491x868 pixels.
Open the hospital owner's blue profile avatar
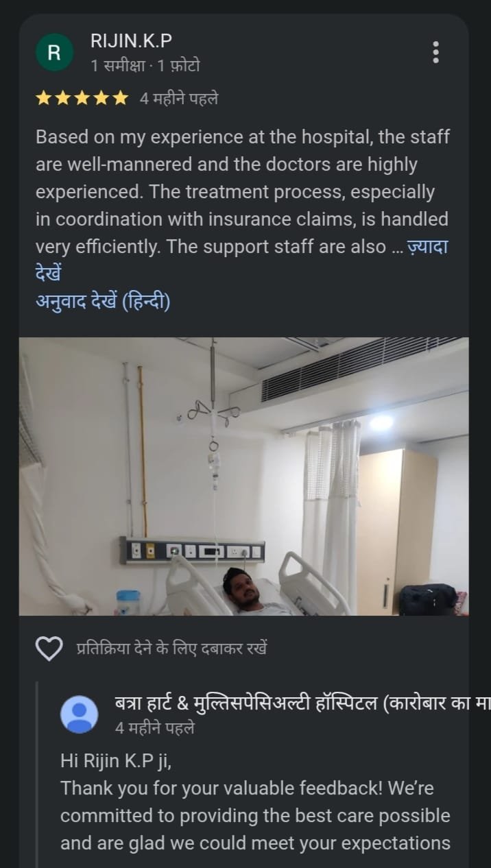click(x=80, y=714)
